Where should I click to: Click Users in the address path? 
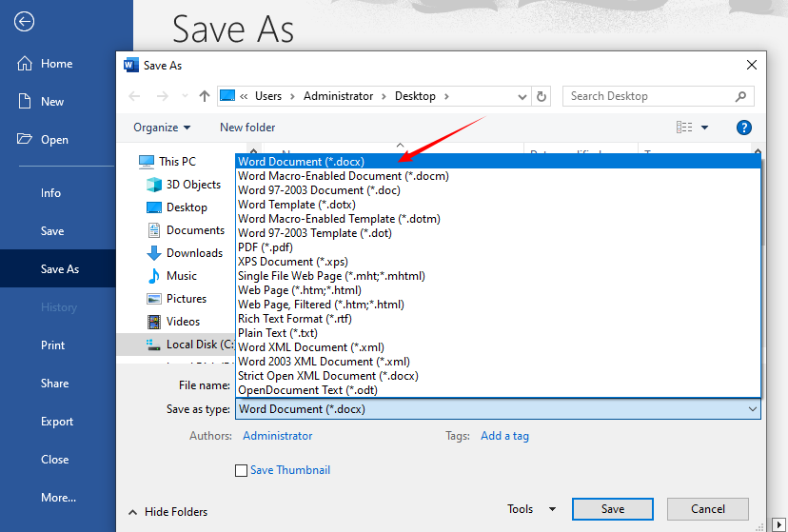tap(268, 96)
